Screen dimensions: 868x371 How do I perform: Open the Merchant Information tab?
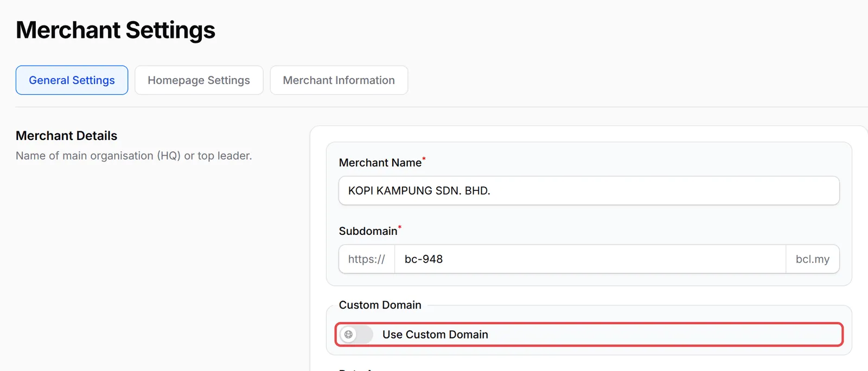point(339,80)
